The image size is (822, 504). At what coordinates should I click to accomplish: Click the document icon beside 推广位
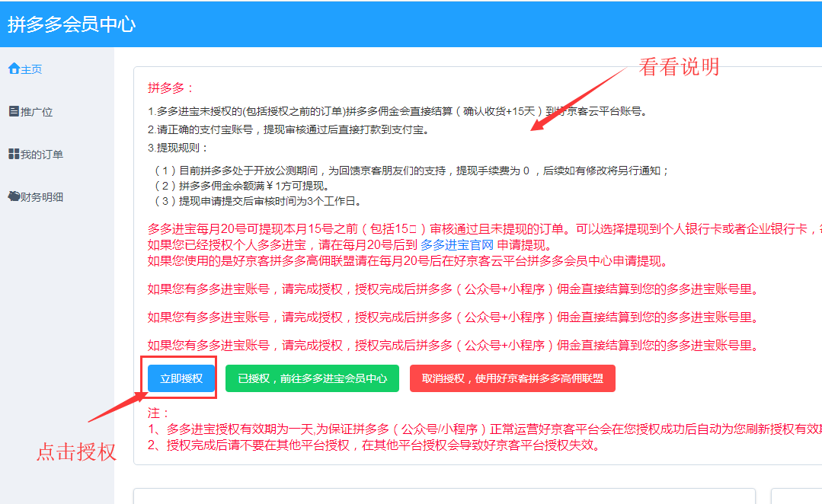click(x=14, y=111)
